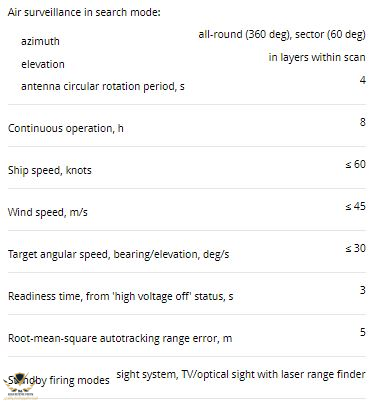Click the 'Standby firing modes' label
This screenshot has width=376, height=401.
[x=59, y=380]
